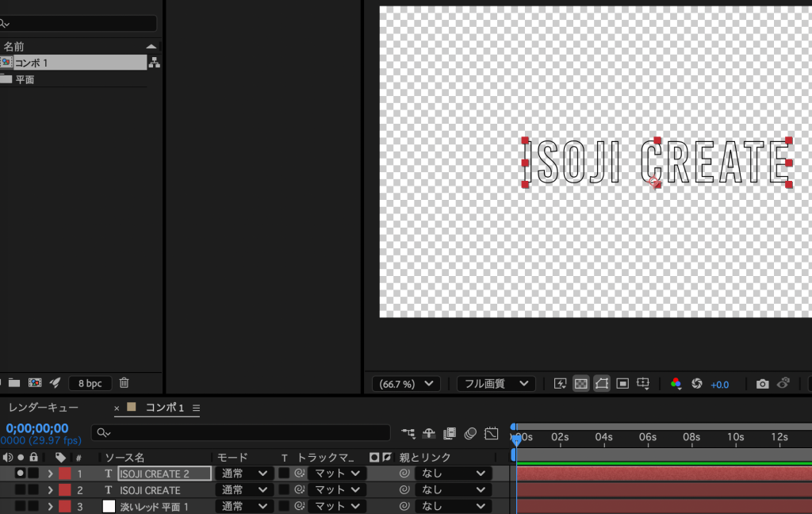
Task: Open the graph editor icon in timeline
Action: [x=492, y=433]
